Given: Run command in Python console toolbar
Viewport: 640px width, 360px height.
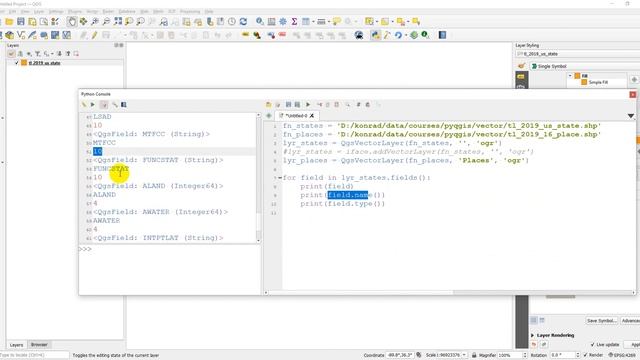Looking at the screenshot, I should (x=93, y=105).
